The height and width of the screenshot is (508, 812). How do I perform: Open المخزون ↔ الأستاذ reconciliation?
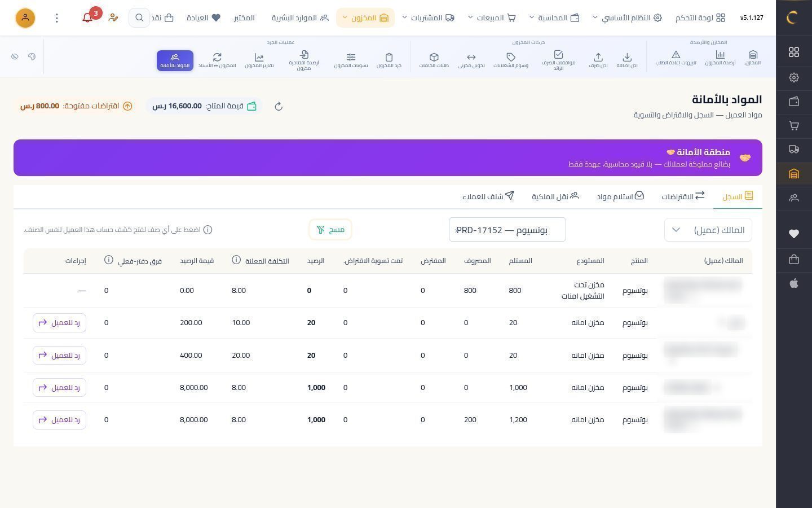217,60
